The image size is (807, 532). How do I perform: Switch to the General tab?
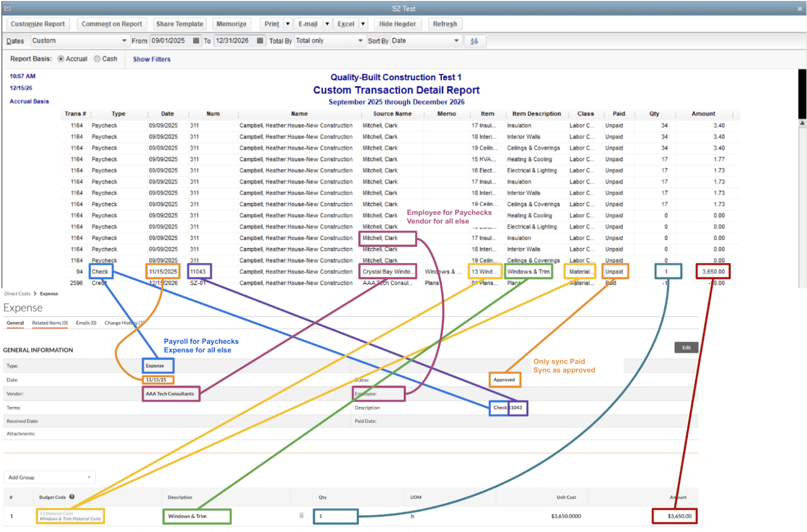15,322
